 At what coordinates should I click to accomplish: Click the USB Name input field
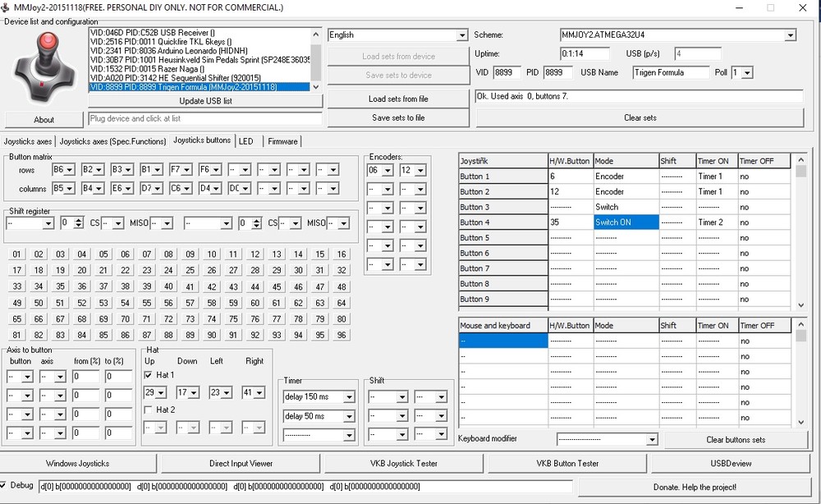coord(671,72)
